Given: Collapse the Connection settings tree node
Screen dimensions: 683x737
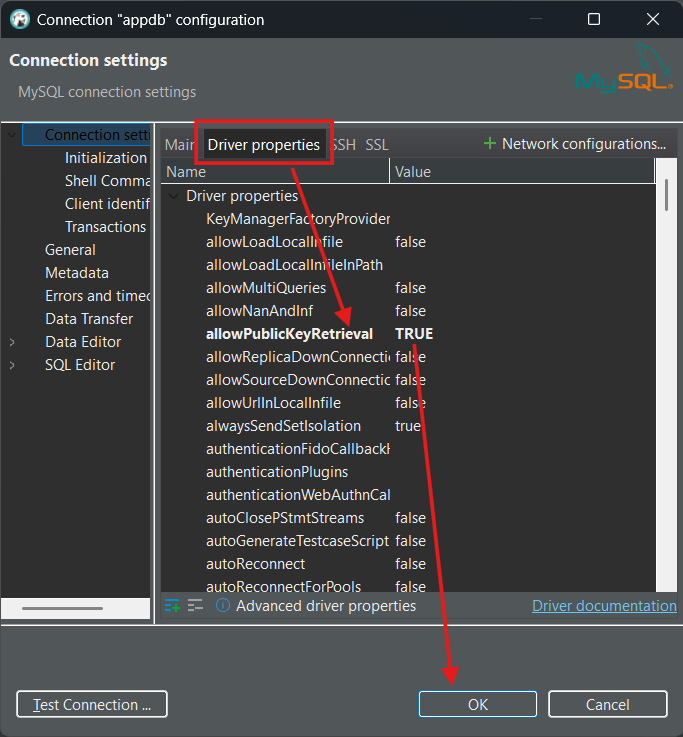Looking at the screenshot, I should [12, 135].
